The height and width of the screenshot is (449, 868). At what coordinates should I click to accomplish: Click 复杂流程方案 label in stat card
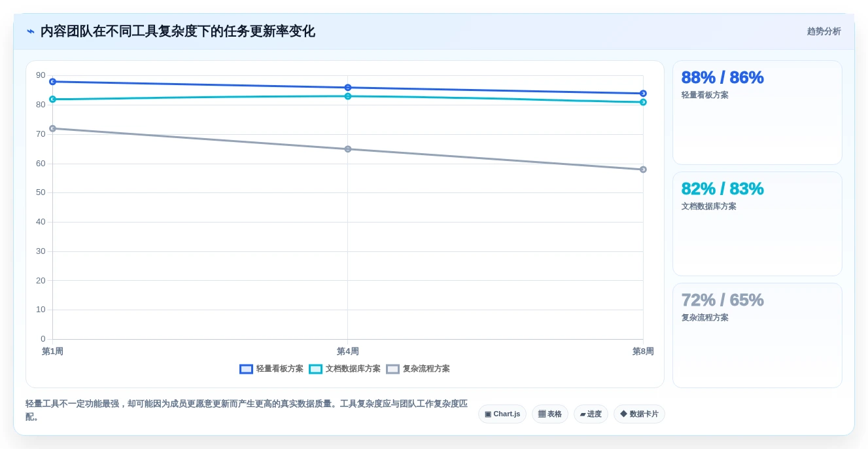tap(704, 317)
